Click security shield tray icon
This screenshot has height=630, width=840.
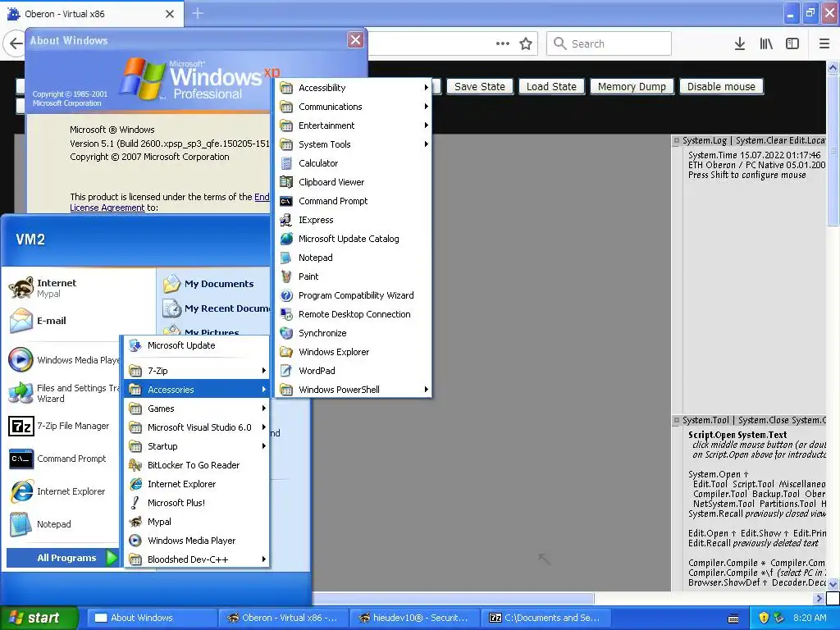765,618
